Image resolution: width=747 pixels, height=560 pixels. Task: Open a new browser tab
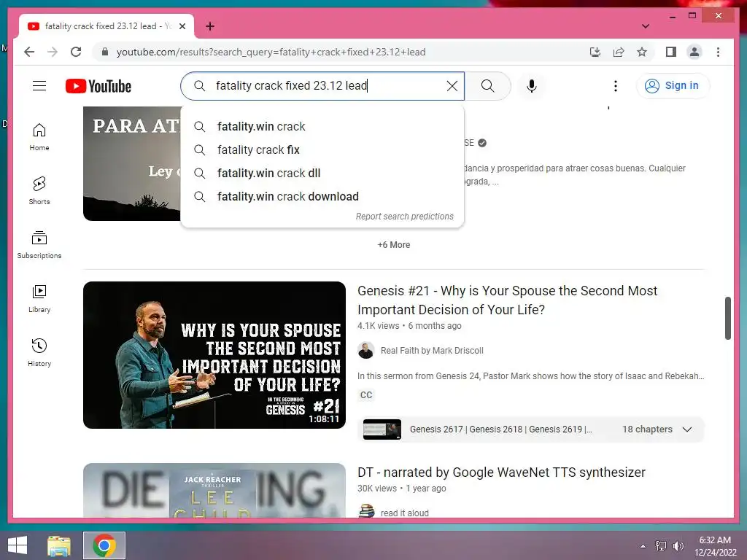point(210,26)
